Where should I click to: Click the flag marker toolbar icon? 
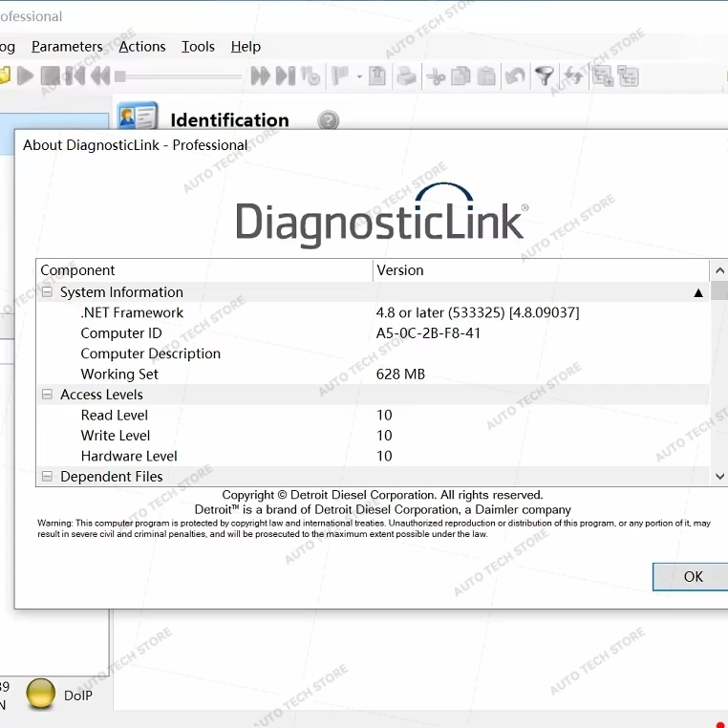click(x=340, y=75)
